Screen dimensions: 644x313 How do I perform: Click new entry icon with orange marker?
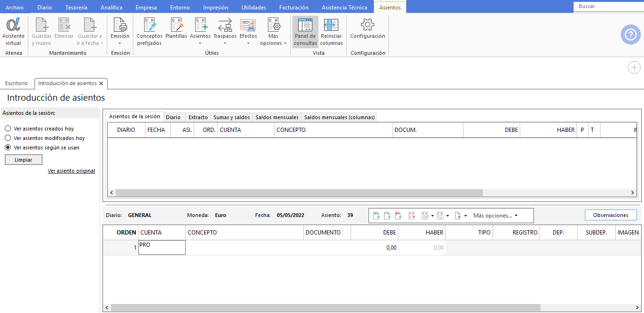point(387,215)
